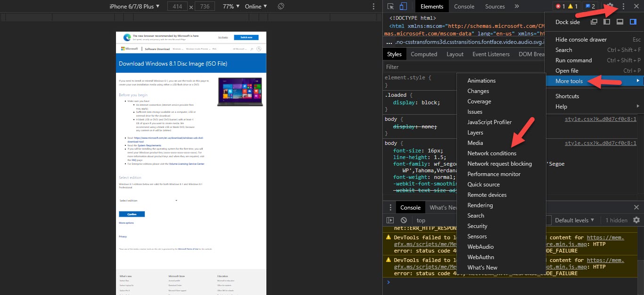Viewport: 644px width, 295px height.
Task: Open DevTools three-dot customize menu
Action: click(623, 7)
